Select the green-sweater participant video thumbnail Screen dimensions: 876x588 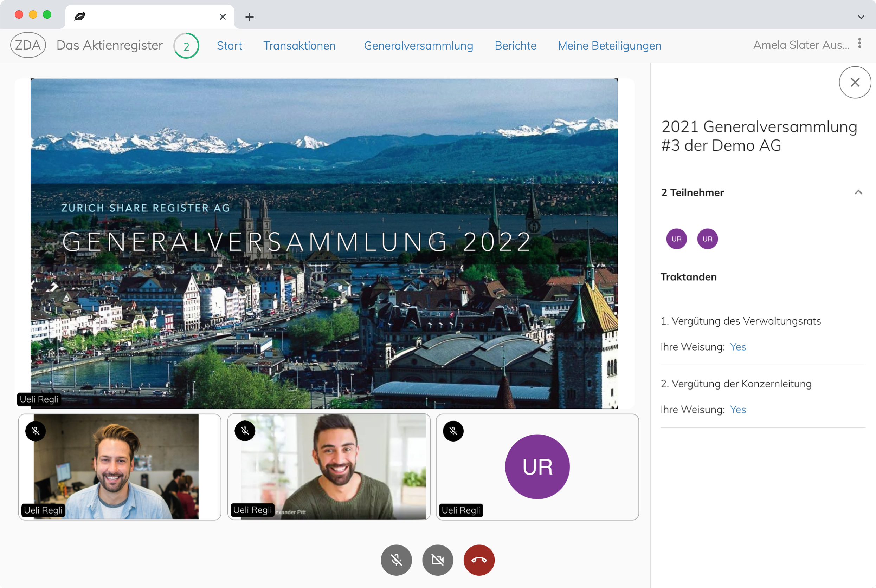tap(328, 467)
